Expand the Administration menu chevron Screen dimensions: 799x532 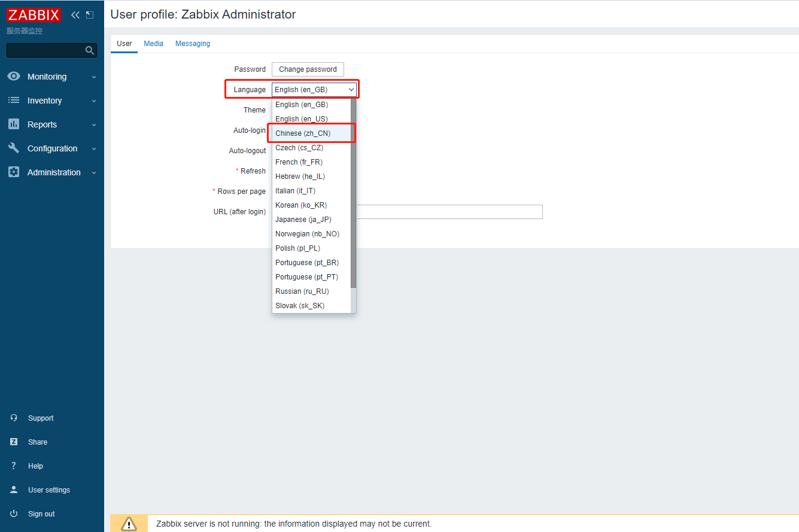[94, 173]
